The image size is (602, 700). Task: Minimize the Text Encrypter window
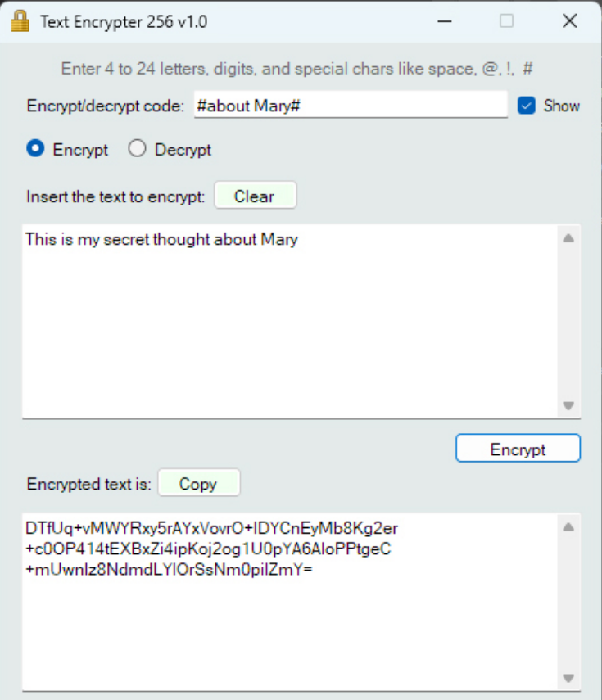tap(444, 20)
